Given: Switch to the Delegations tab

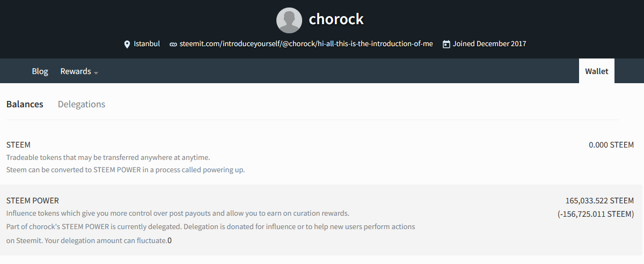Looking at the screenshot, I should tap(82, 104).
